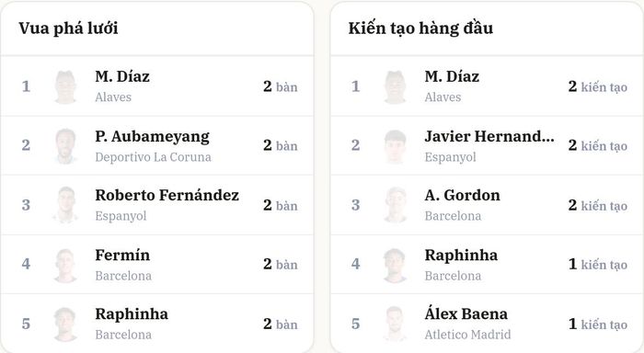
Task: Open Roberto Fernández's player avatar
Action: [65, 205]
